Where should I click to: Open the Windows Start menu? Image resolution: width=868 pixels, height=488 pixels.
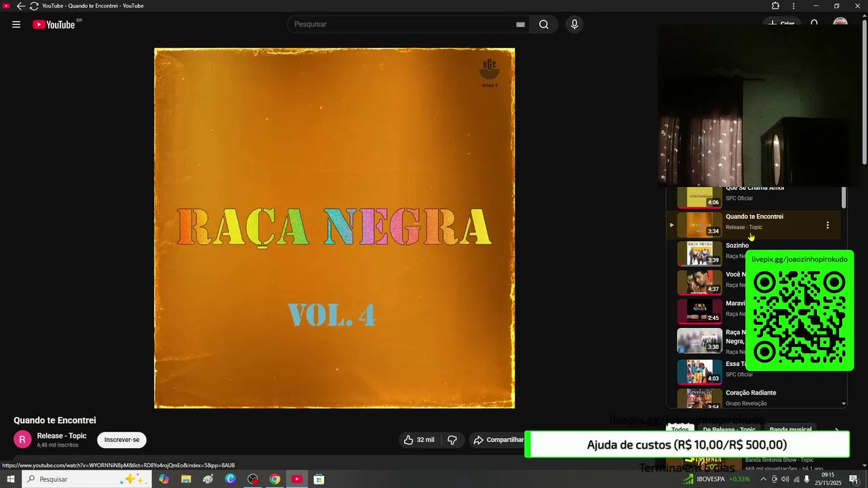(11, 479)
